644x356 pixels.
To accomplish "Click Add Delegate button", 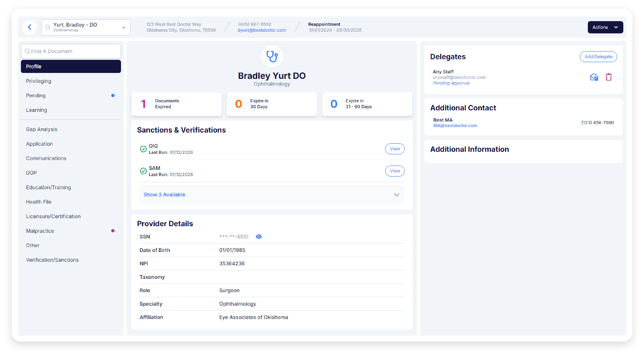I will tap(598, 57).
